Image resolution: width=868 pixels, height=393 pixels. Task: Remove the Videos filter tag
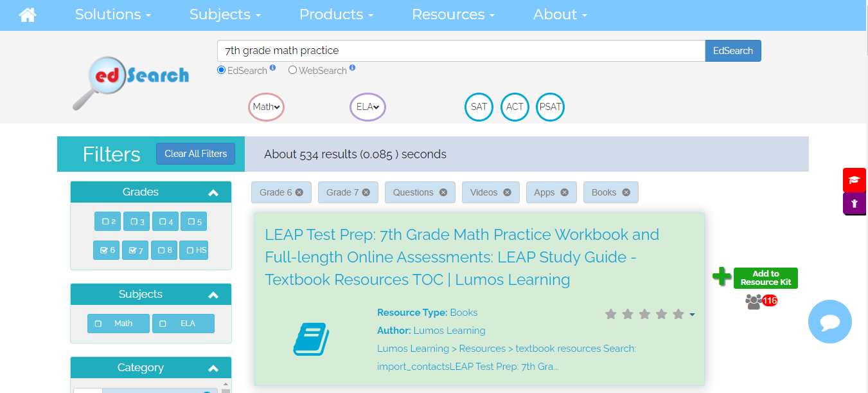pos(507,192)
